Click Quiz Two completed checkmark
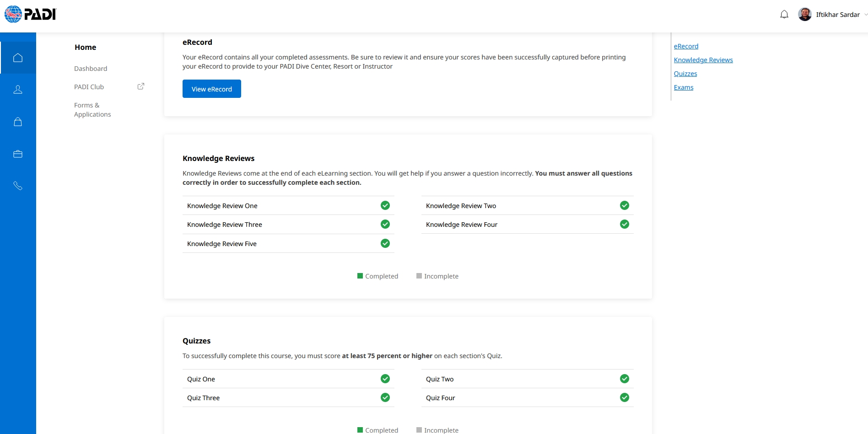 click(625, 379)
